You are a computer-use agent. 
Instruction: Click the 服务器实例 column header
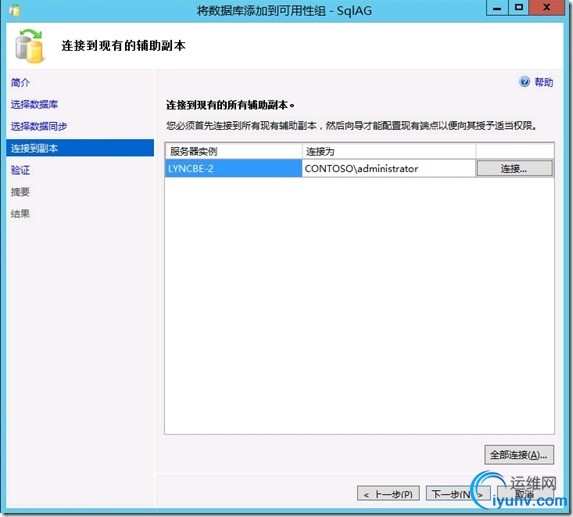[233, 151]
